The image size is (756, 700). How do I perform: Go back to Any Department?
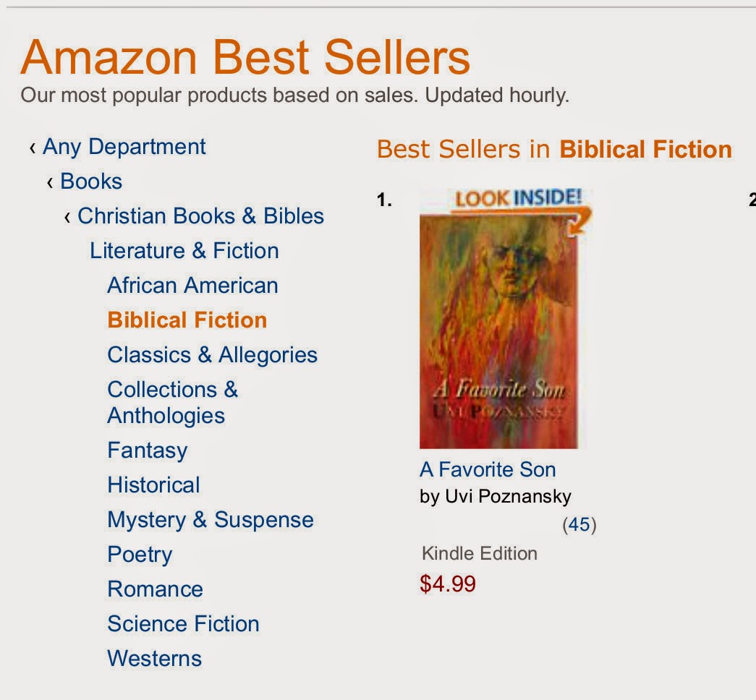(x=124, y=147)
